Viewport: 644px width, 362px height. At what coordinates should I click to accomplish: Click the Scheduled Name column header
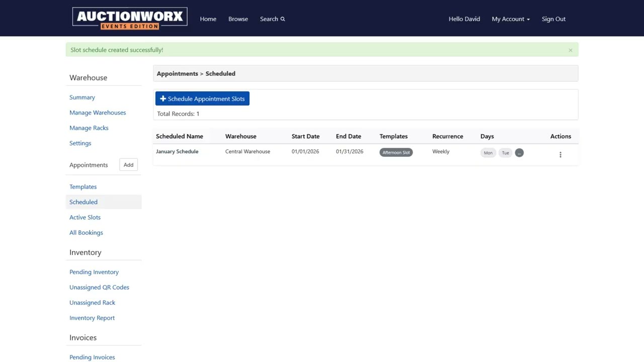coord(180,136)
